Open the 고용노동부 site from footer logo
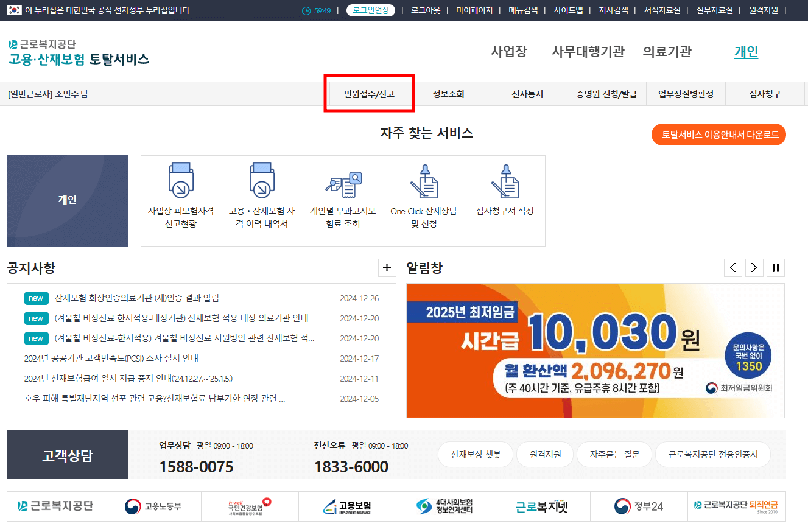This screenshot has width=808, height=532. click(x=152, y=506)
